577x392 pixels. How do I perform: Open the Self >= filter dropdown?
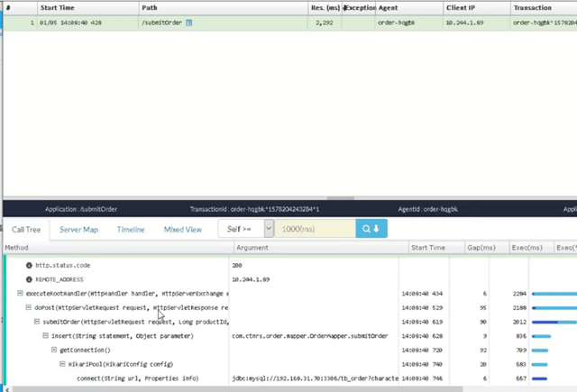pyautogui.click(x=246, y=229)
